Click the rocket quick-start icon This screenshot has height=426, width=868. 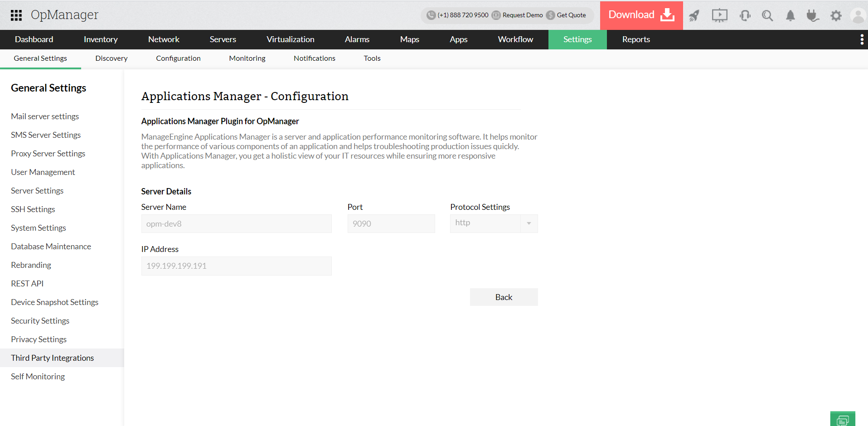pos(694,16)
